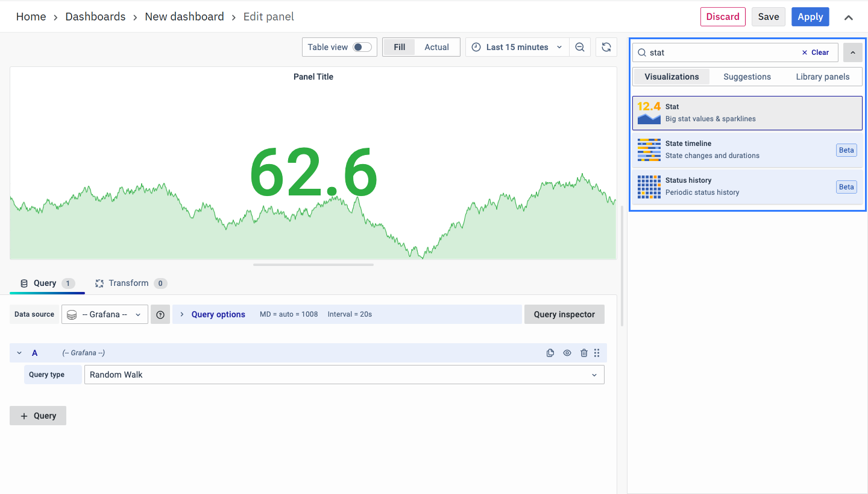Delete query A using the trash icon
Image resolution: width=868 pixels, height=494 pixels.
point(583,353)
